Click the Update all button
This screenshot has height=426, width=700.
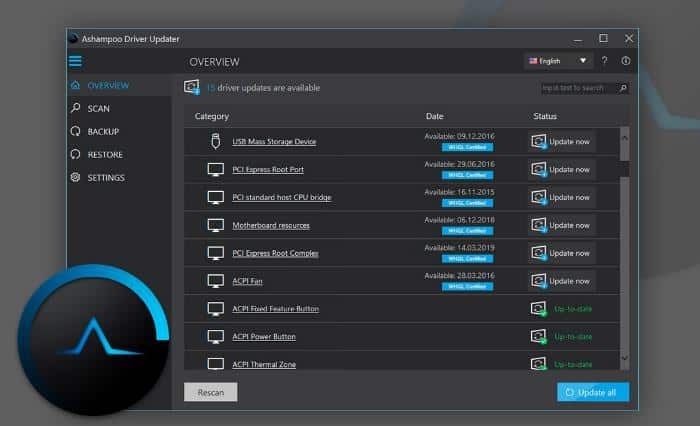[593, 392]
